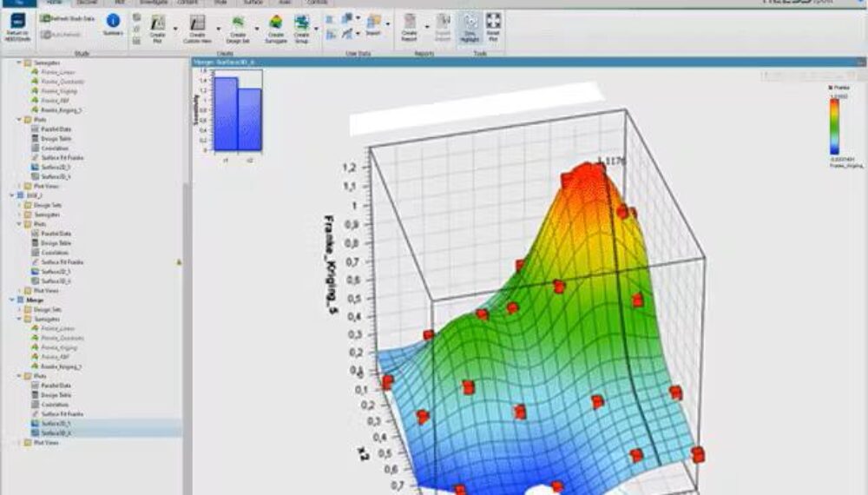This screenshot has width=868, height=495.
Task: Switch to the Controls ribbon tab
Action: click(317, 3)
